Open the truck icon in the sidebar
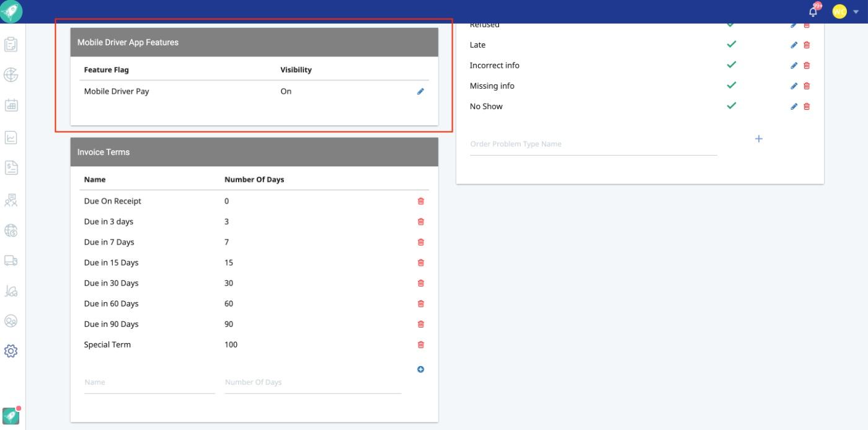This screenshot has width=868, height=430. click(x=11, y=261)
